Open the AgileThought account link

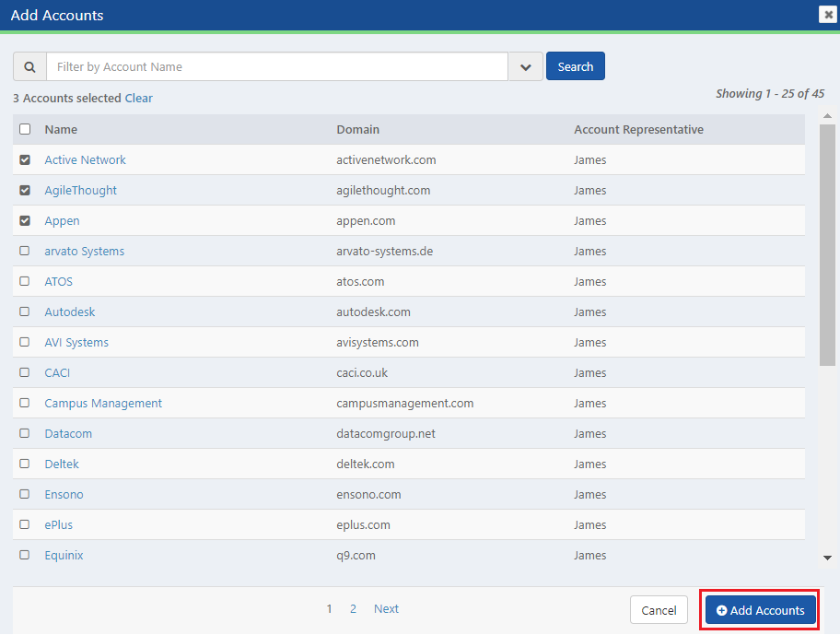point(80,190)
